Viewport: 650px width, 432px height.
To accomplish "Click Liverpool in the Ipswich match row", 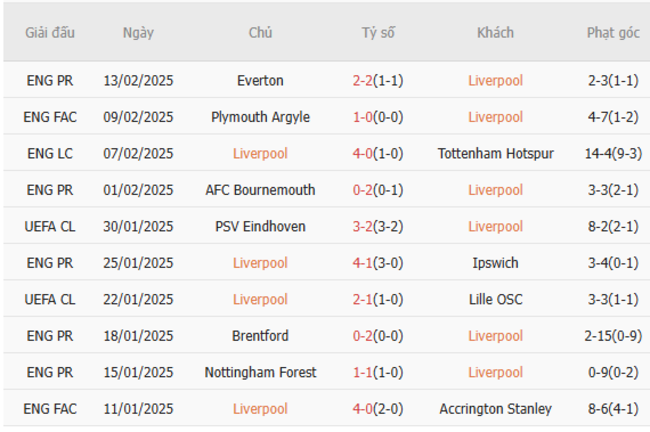I will (x=260, y=263).
